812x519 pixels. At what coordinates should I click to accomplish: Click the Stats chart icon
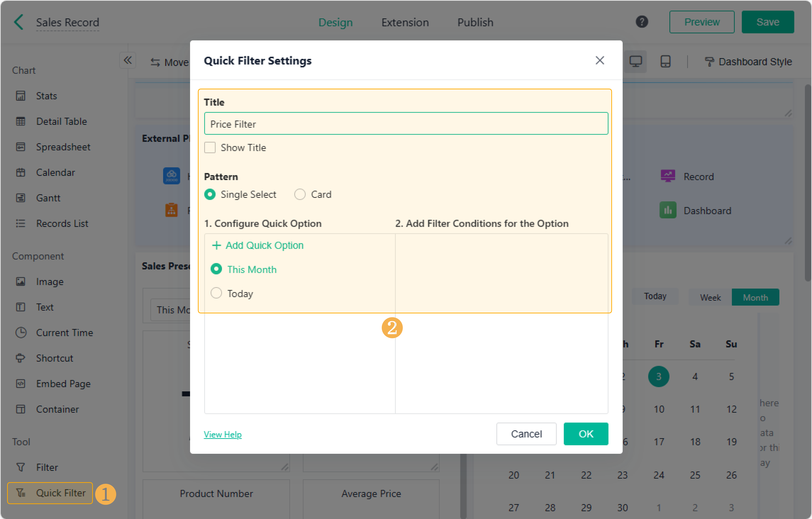pyautogui.click(x=21, y=96)
